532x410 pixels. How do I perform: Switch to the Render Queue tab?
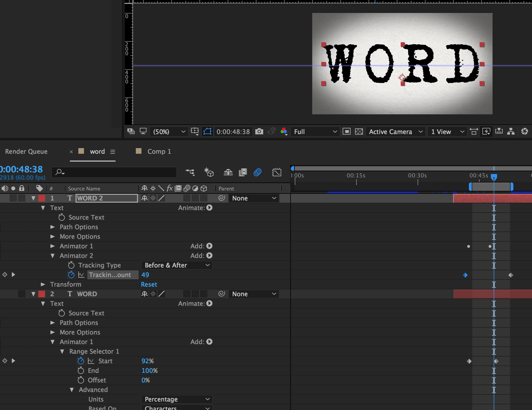coord(26,151)
